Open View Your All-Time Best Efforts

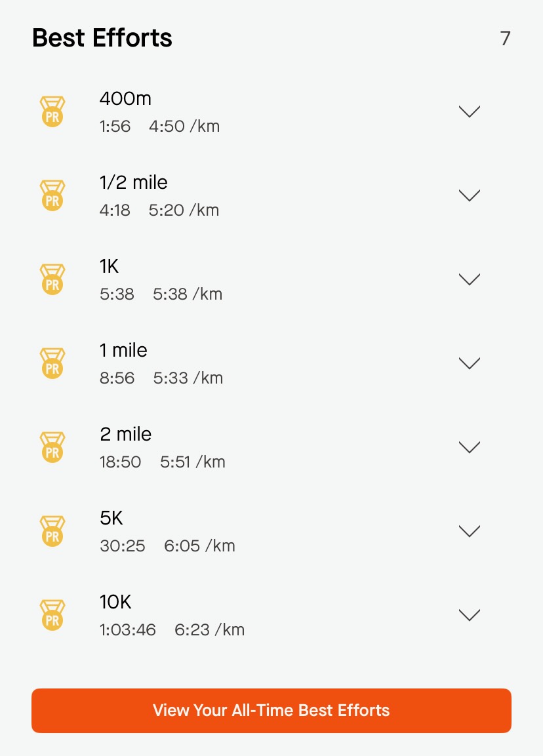pyautogui.click(x=271, y=711)
